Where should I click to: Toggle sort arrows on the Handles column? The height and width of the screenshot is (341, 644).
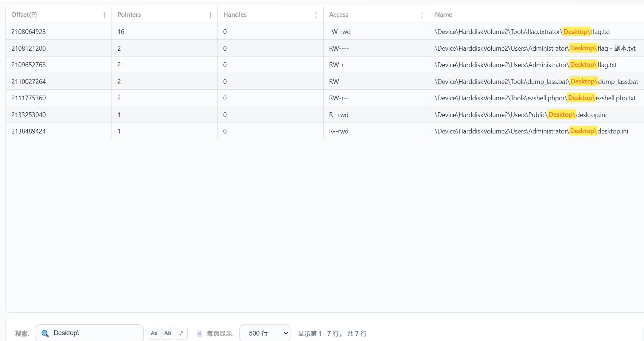[x=316, y=15]
